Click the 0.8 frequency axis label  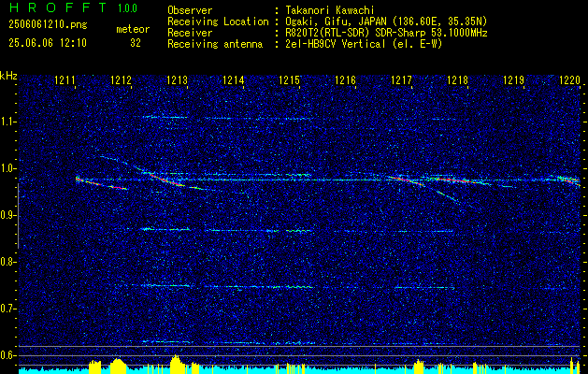(x=7, y=262)
